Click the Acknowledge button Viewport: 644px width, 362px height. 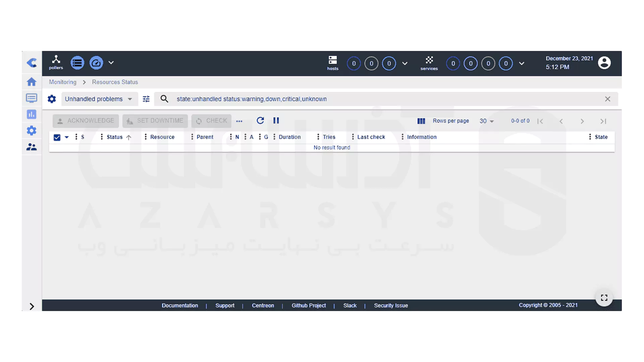click(86, 121)
